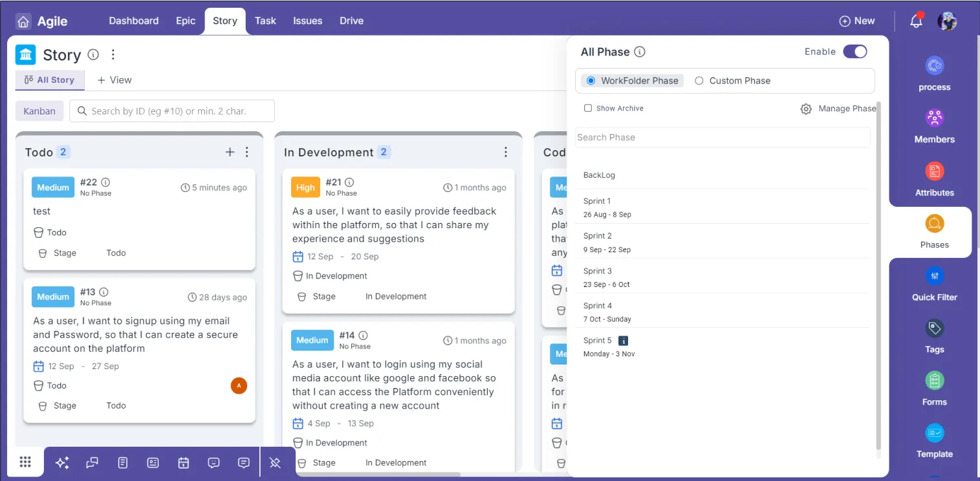Select the WorkFolder Phase radio button
Image resolution: width=980 pixels, height=481 pixels.
coord(591,81)
